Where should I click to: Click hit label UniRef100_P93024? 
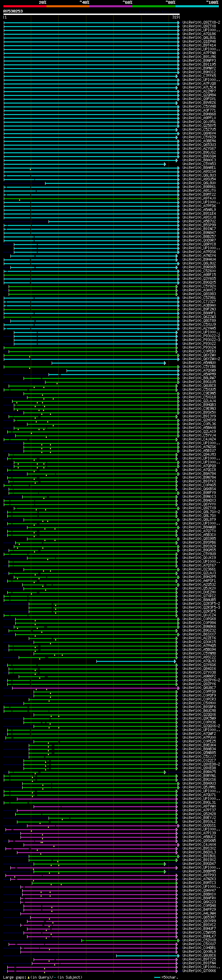click(x=199, y=347)
